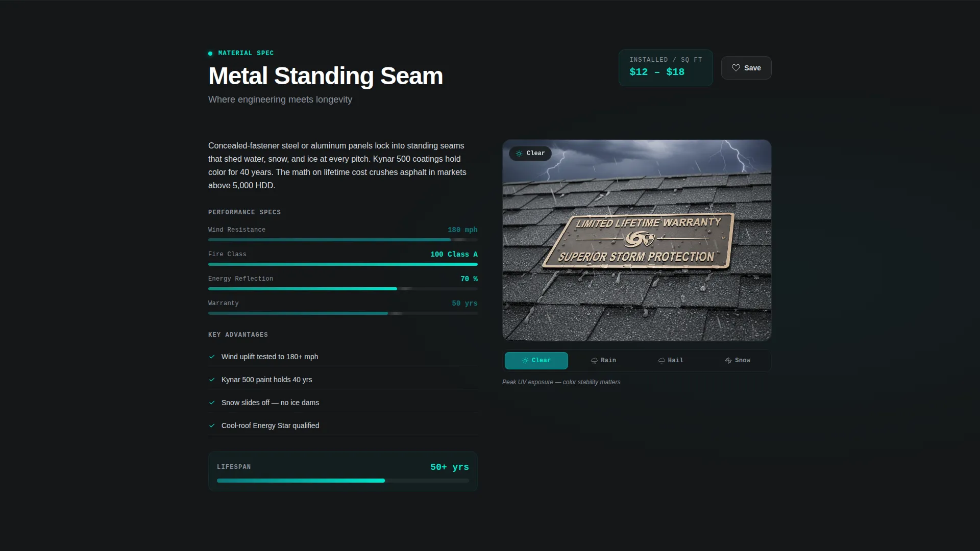Click the Fire Class progress bar

[343, 264]
